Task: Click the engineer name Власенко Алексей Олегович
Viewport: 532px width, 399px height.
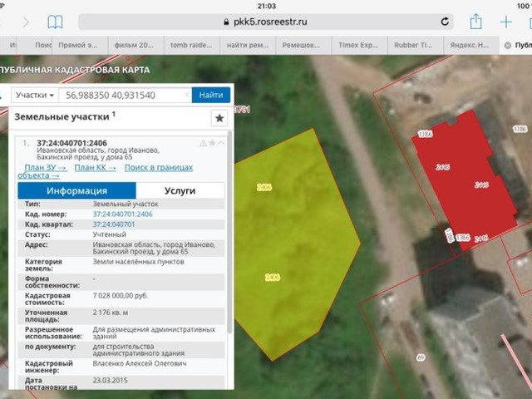Action: 140,363
